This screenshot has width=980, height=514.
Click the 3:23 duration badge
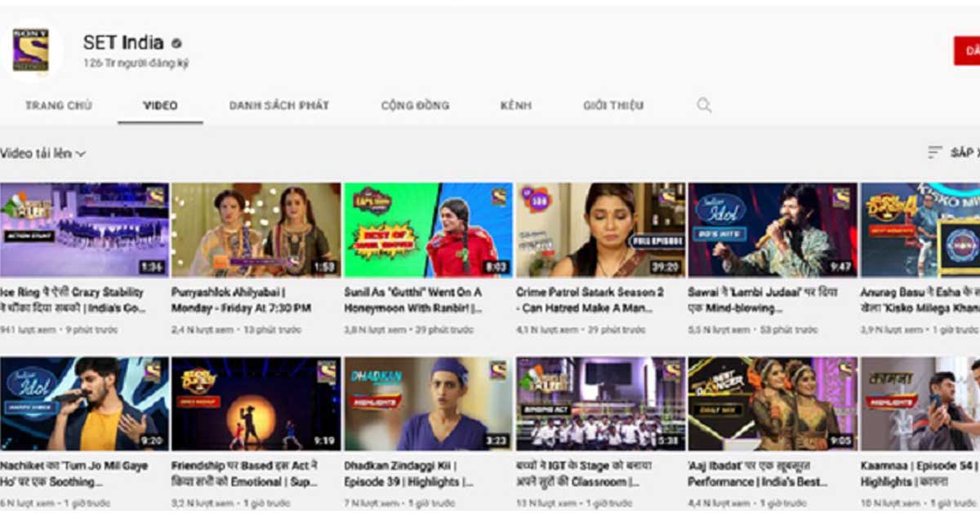[496, 441]
